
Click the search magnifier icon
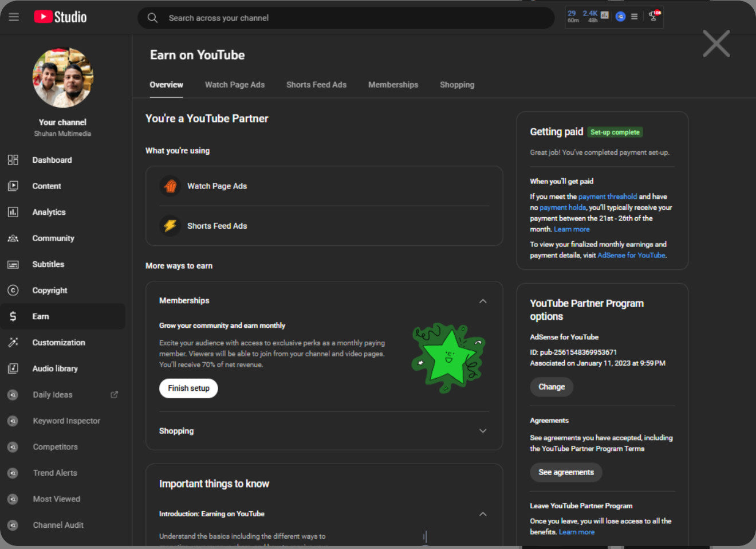click(152, 18)
